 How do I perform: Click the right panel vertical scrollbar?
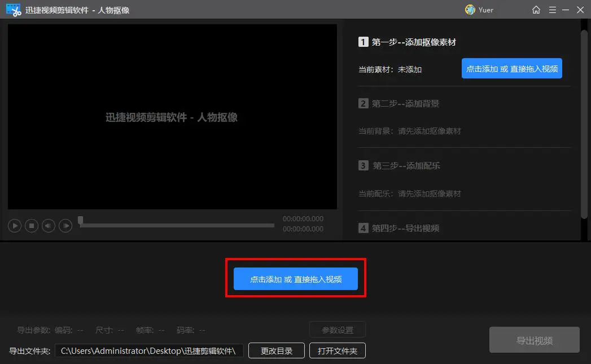coord(584,124)
